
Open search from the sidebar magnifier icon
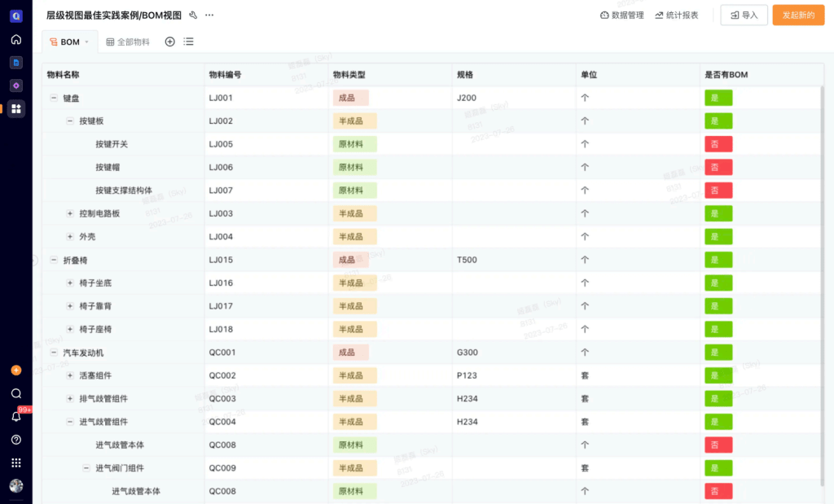[16, 393]
